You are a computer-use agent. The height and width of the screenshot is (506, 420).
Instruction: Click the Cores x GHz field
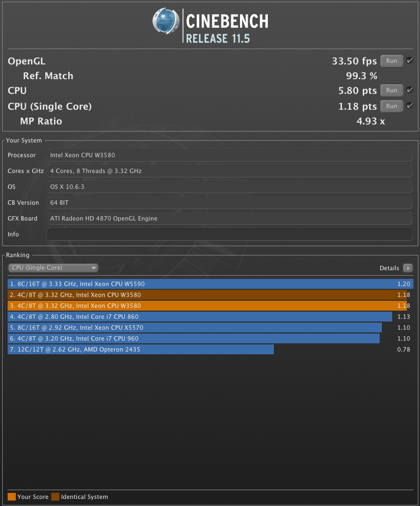(230, 171)
